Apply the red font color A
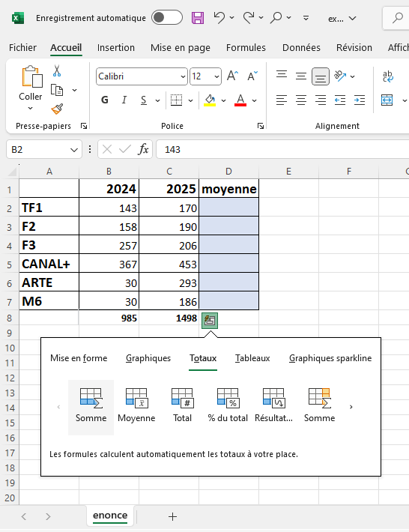The height and width of the screenshot is (532, 409). point(240,100)
